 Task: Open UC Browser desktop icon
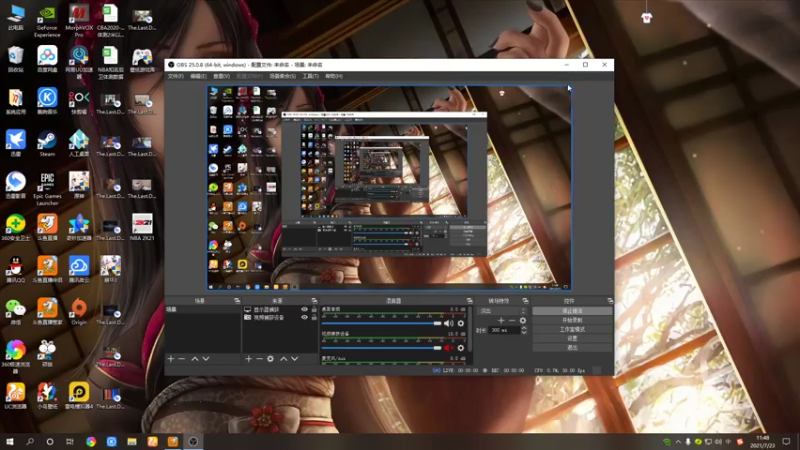tap(15, 396)
